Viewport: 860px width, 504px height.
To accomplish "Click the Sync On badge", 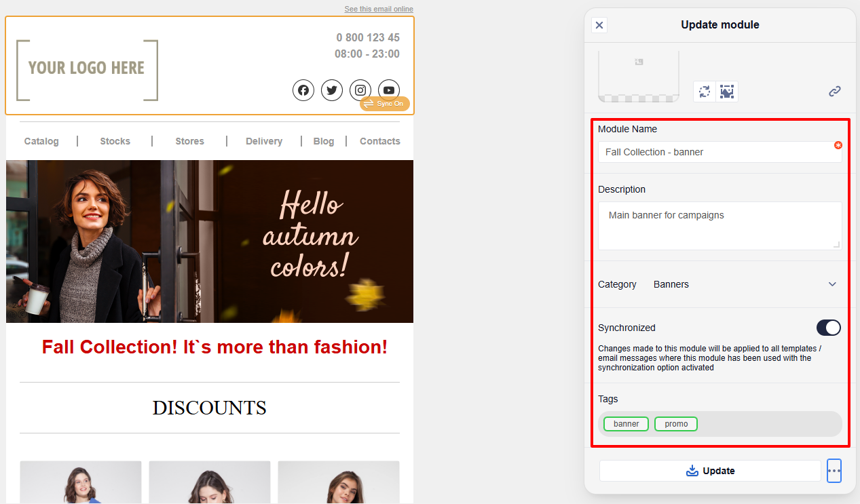I will [385, 104].
